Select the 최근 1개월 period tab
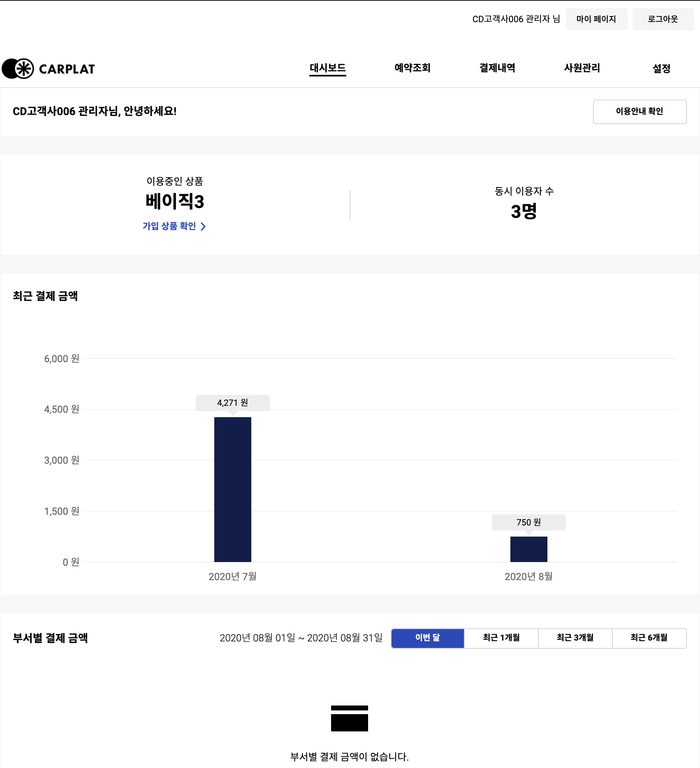The image size is (700, 768). (501, 638)
